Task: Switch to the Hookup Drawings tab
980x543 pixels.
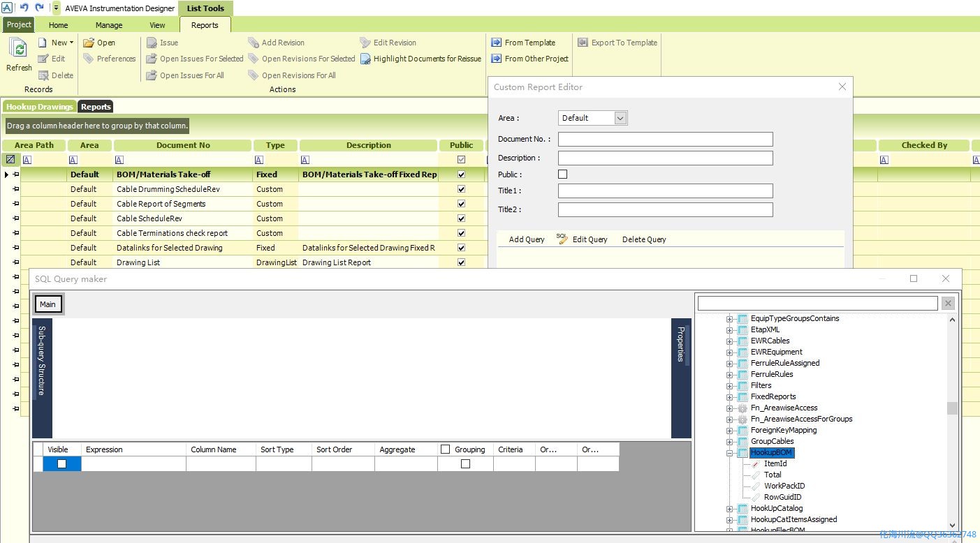Action: tap(40, 107)
